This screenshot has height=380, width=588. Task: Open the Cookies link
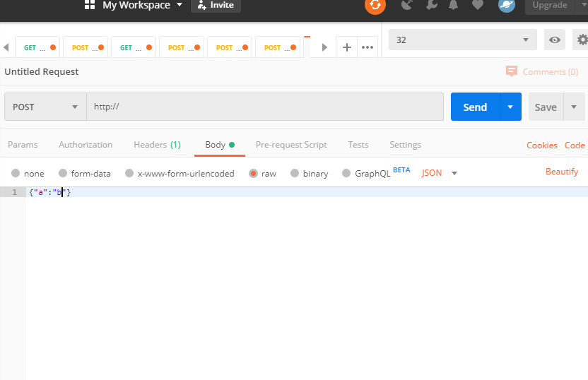(542, 146)
